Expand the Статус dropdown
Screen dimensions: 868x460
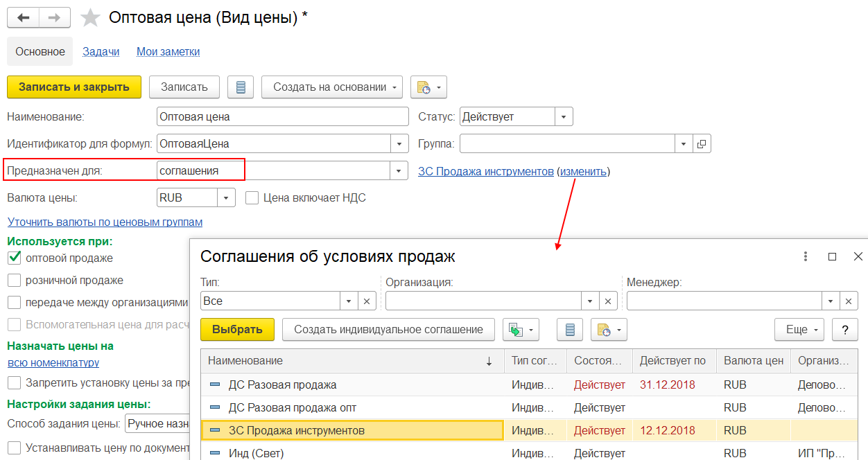tap(564, 117)
